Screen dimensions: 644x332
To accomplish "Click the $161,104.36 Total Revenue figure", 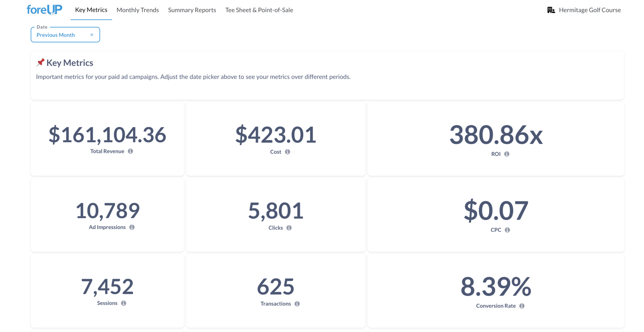I will click(x=107, y=135).
